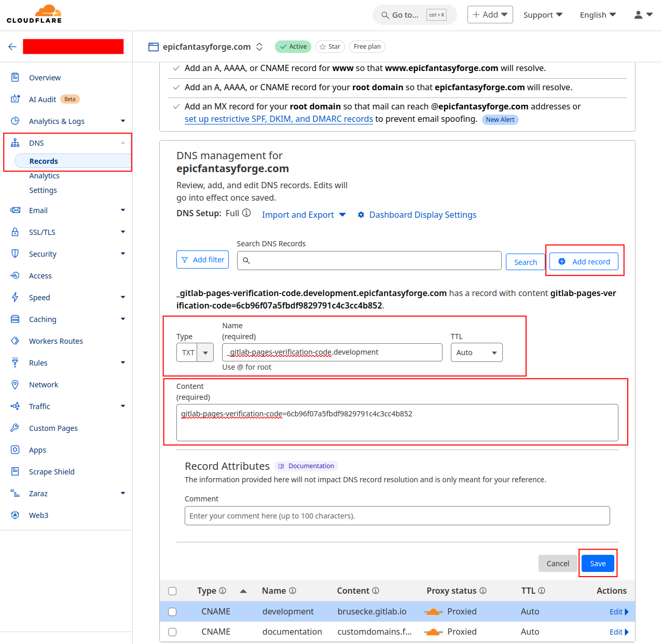
Task: Edit the documentation CNAME record
Action: coord(619,632)
